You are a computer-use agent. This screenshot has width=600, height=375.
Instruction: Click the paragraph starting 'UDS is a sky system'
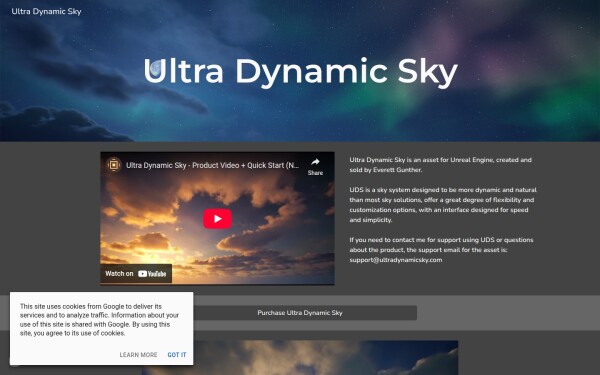[x=443, y=205]
